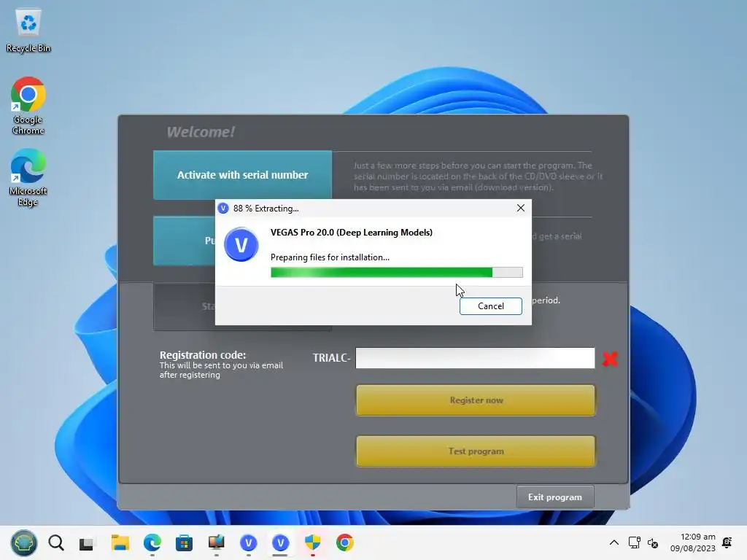Click the red X beside registration field

[x=610, y=359]
